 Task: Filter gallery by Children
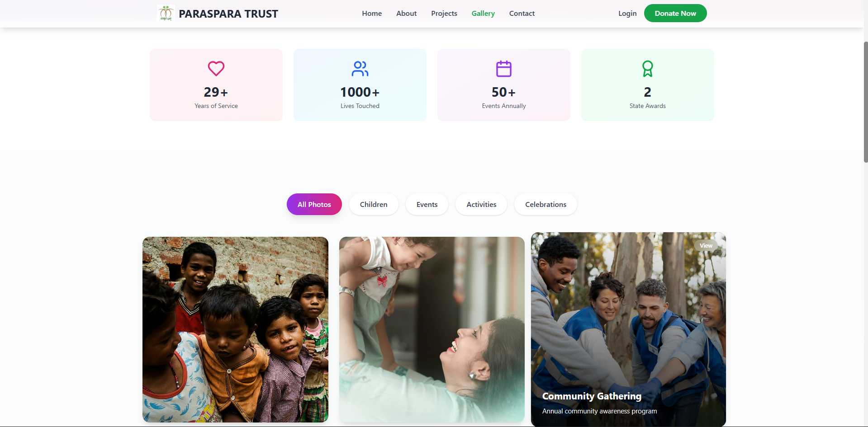[374, 205]
